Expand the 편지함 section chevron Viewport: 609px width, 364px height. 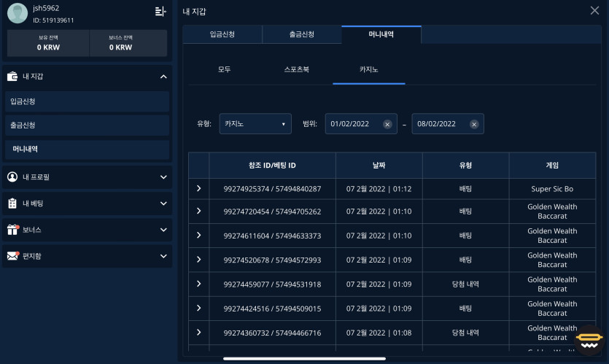[x=163, y=256]
